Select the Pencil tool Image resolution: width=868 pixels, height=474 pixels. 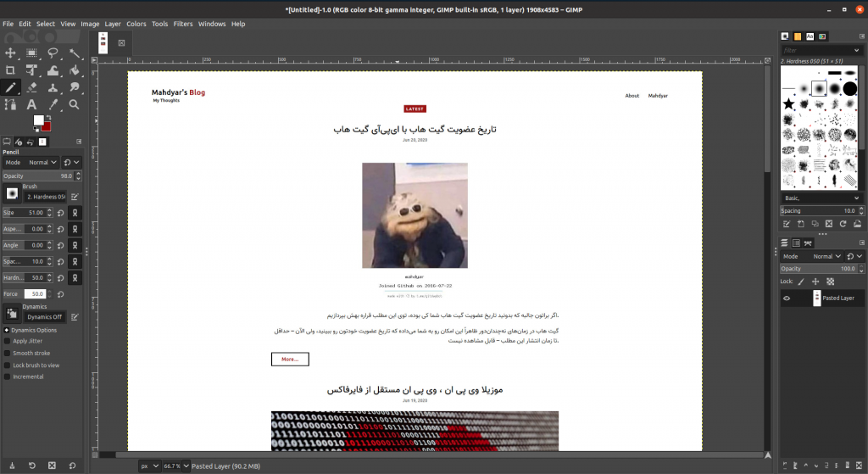point(10,87)
